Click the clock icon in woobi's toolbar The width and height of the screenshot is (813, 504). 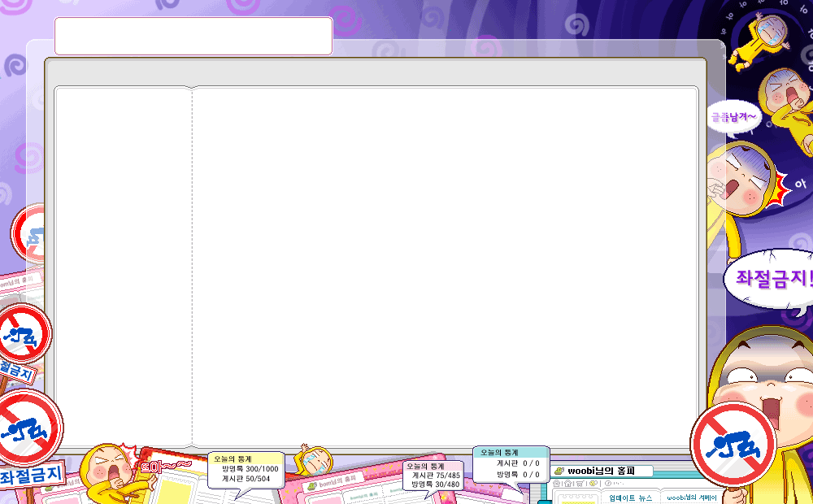(x=607, y=483)
